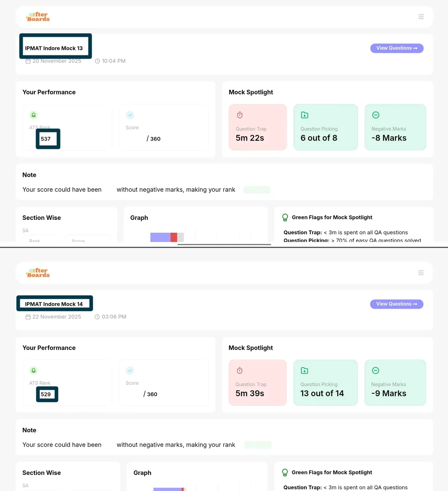Select the 5m 22s Question Trap value
This screenshot has width=448, height=491.
click(x=250, y=138)
